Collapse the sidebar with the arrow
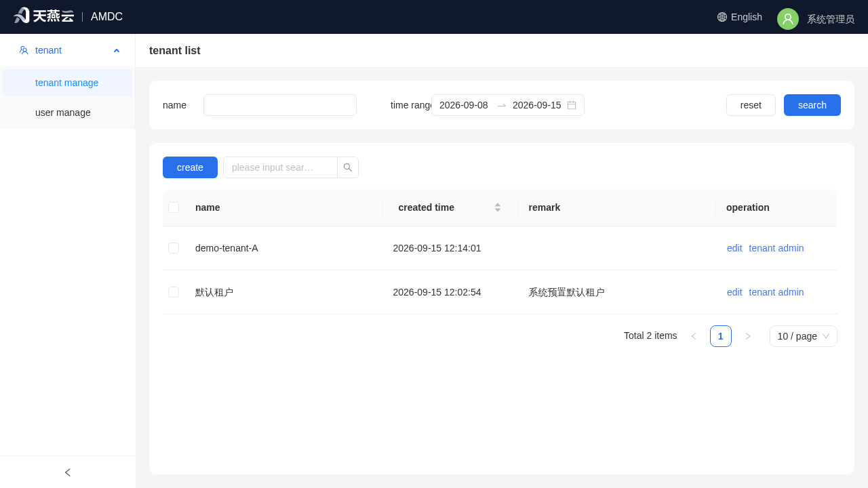Screen dimensions: 868x488 pos(68,472)
